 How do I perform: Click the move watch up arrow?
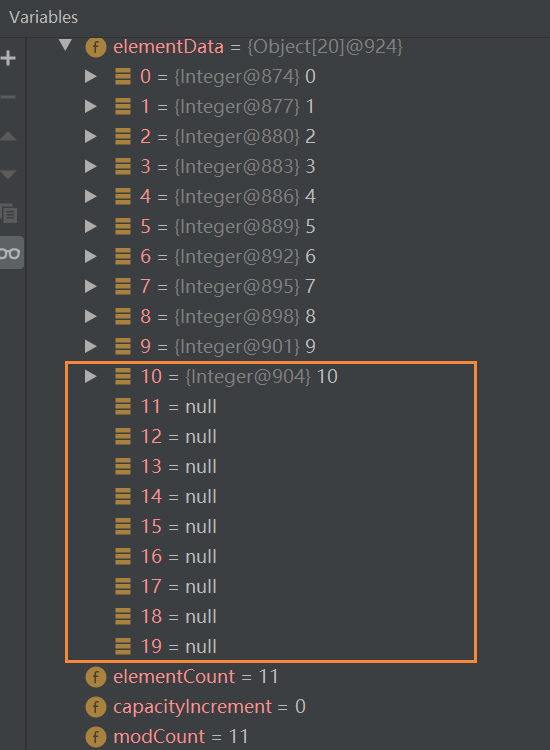[8, 136]
